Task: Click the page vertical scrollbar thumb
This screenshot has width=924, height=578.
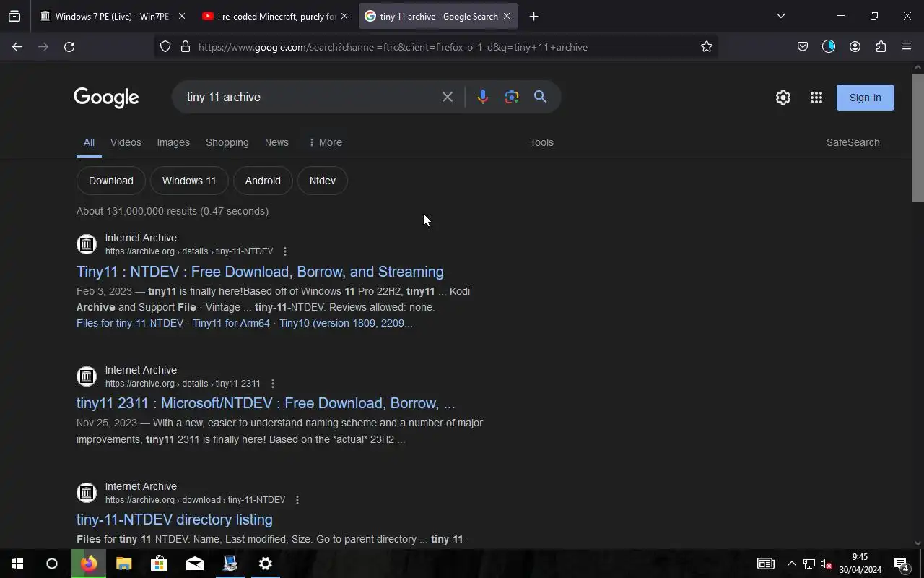Action: [918, 137]
